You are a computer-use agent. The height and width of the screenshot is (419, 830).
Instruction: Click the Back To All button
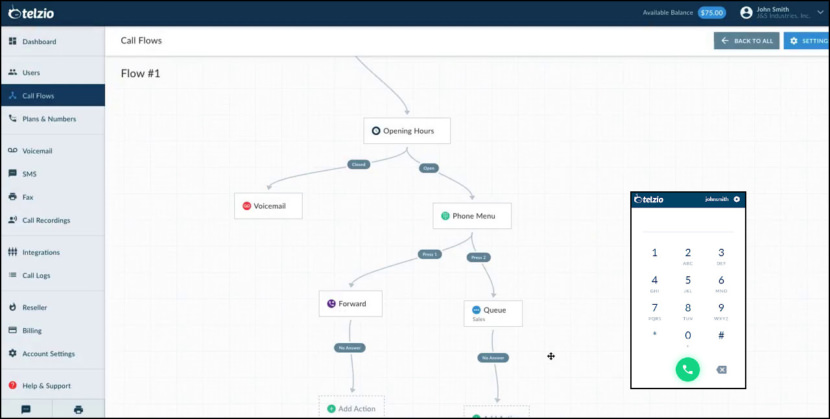(746, 41)
